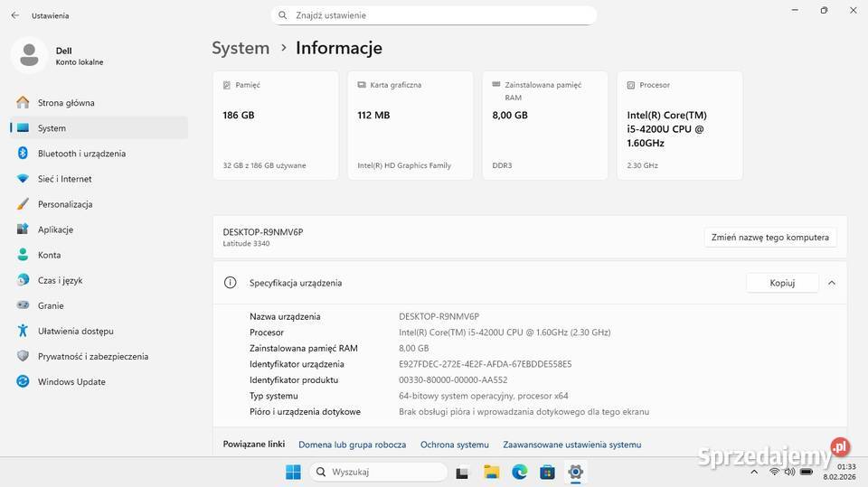The image size is (868, 487).
Task: Click the battery tray icon
Action: 807,472
